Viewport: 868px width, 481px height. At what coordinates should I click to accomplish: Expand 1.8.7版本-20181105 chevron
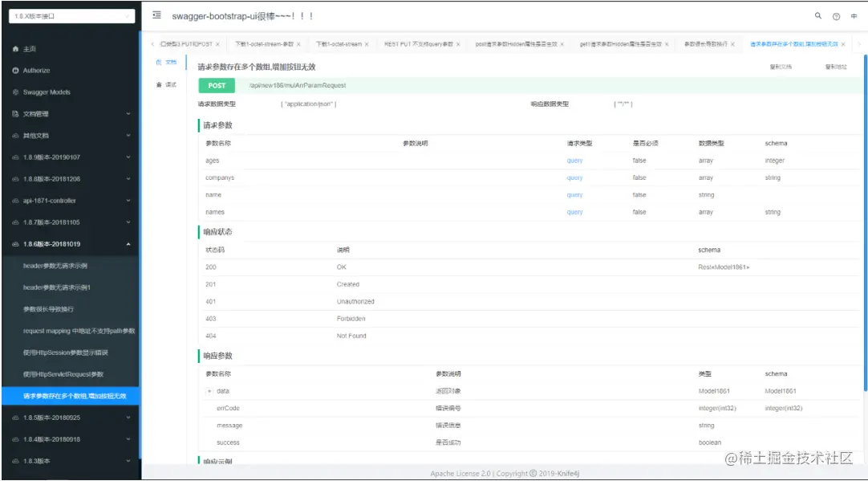click(128, 222)
